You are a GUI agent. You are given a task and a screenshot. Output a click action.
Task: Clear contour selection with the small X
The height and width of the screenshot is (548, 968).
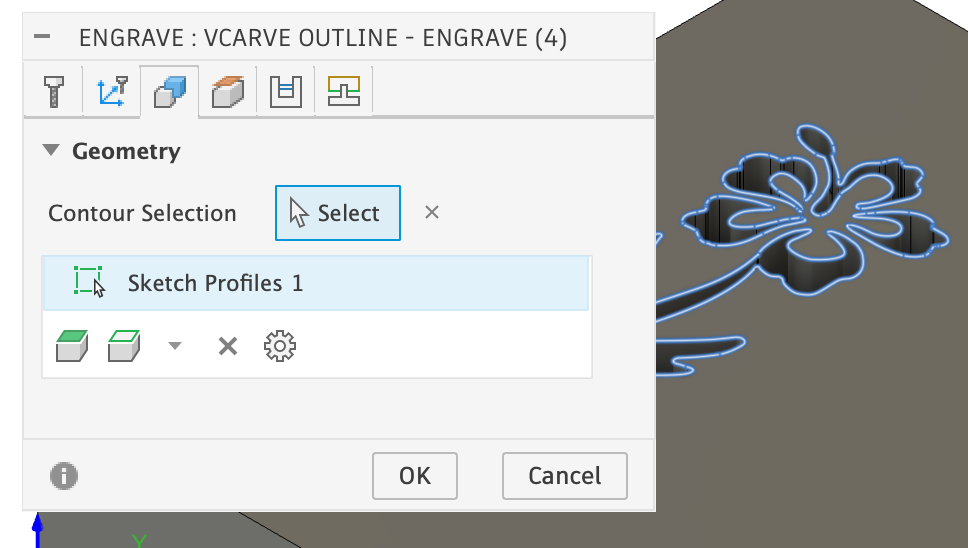tap(431, 212)
